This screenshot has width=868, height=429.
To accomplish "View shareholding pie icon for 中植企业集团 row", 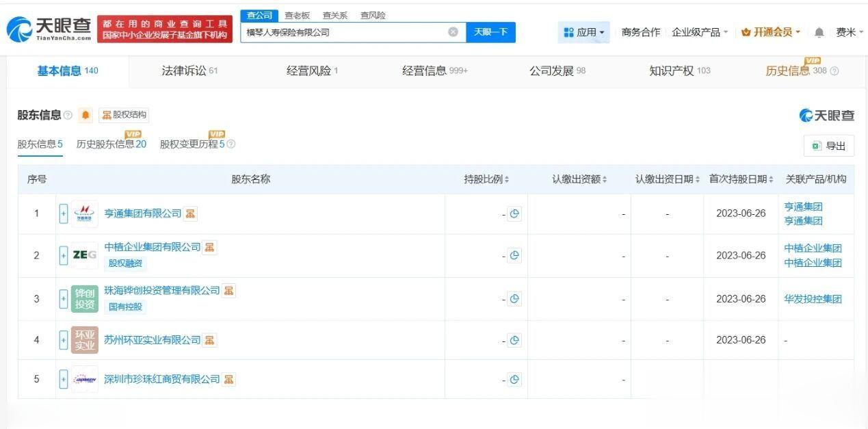I will pyautogui.click(x=514, y=255).
